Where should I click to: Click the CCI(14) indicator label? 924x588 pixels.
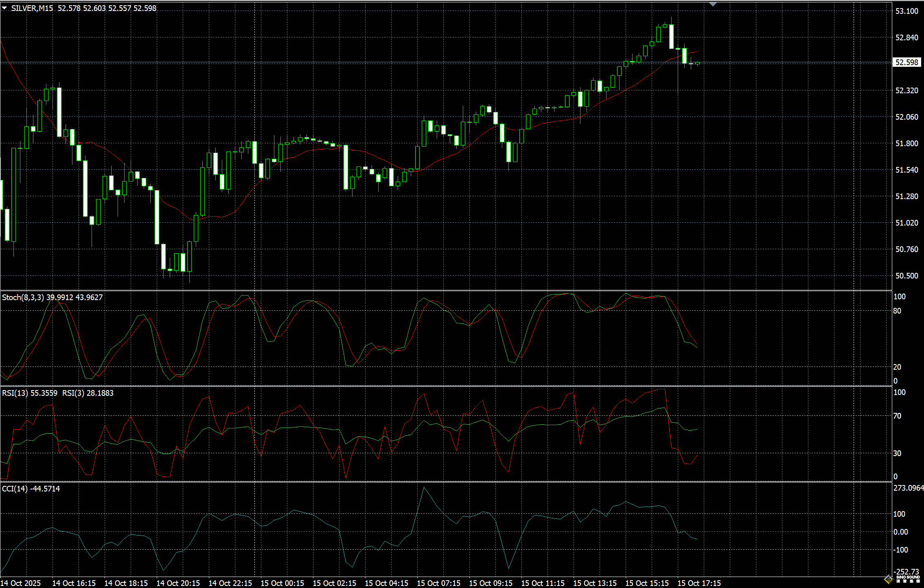[x=15, y=489]
